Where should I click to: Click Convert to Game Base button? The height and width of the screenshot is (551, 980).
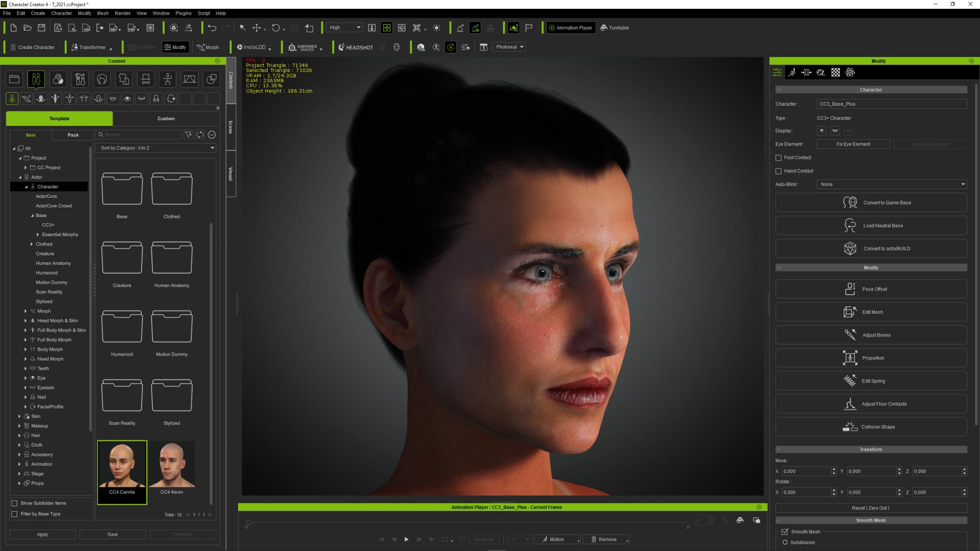point(871,203)
